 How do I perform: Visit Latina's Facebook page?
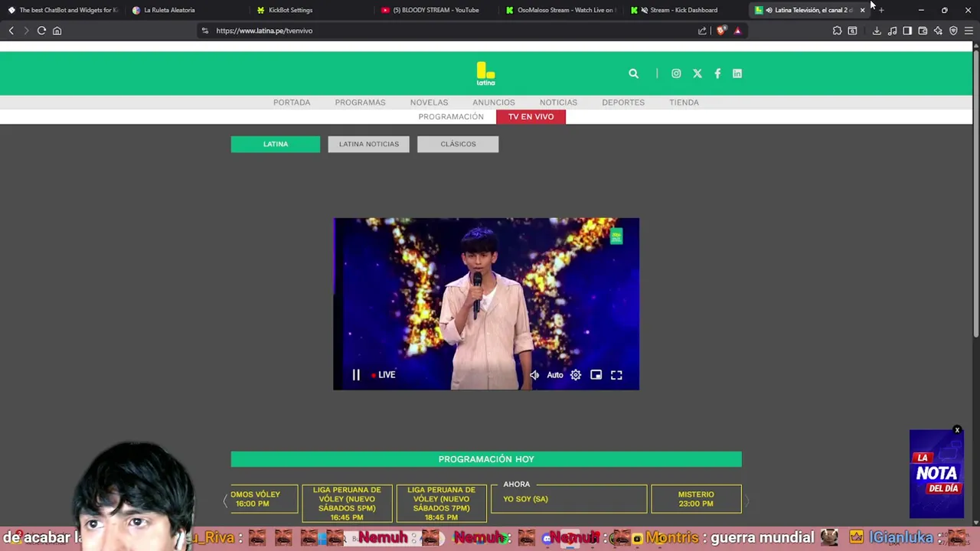(x=717, y=73)
